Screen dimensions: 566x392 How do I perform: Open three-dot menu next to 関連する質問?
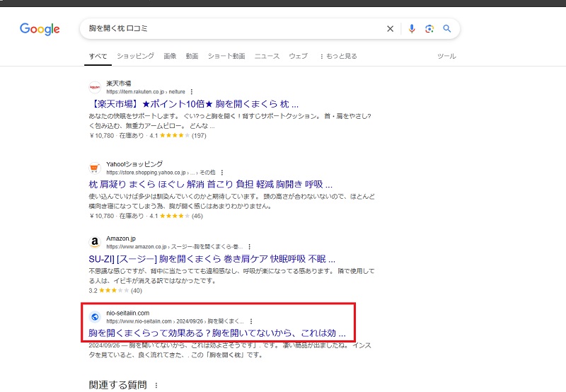pyautogui.click(x=156, y=386)
